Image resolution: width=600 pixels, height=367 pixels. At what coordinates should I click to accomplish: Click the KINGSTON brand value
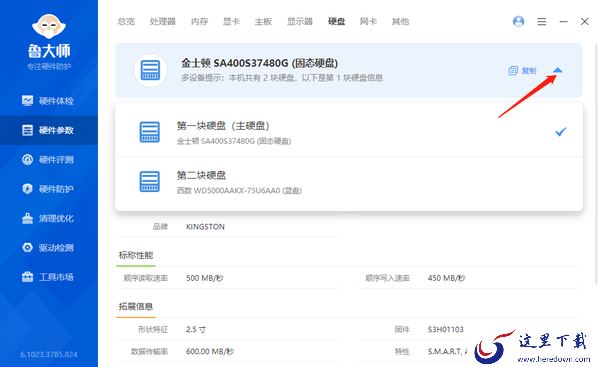click(x=205, y=227)
